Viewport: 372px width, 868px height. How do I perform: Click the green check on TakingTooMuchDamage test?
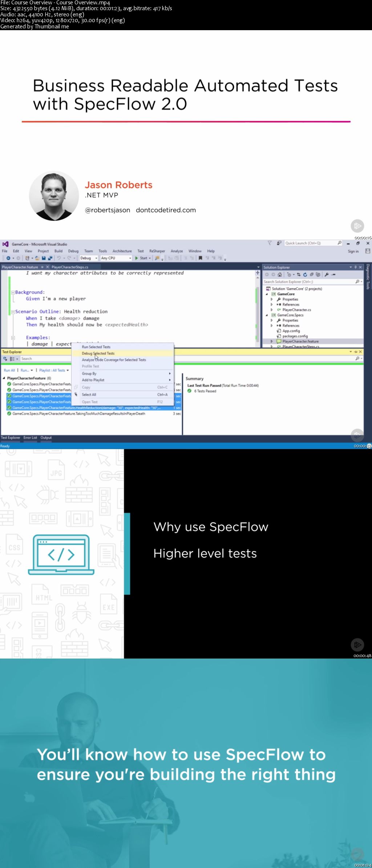[x=9, y=413]
